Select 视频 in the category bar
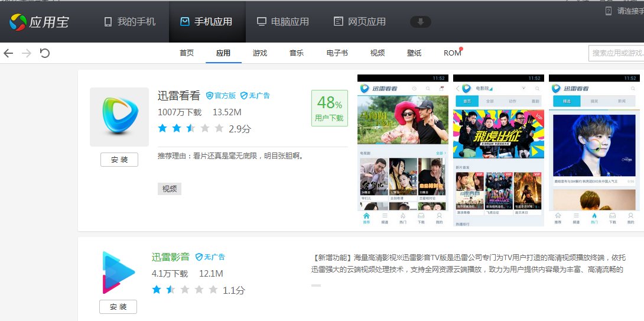Viewport: 644px width, 321px height. (378, 53)
